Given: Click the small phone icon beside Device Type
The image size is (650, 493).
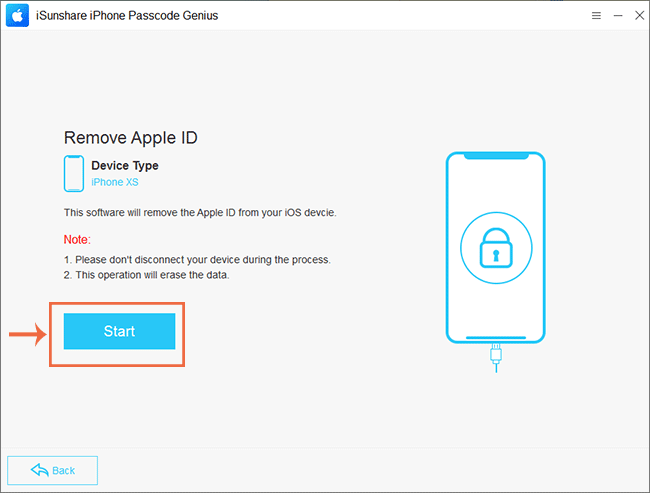Looking at the screenshot, I should click(74, 173).
